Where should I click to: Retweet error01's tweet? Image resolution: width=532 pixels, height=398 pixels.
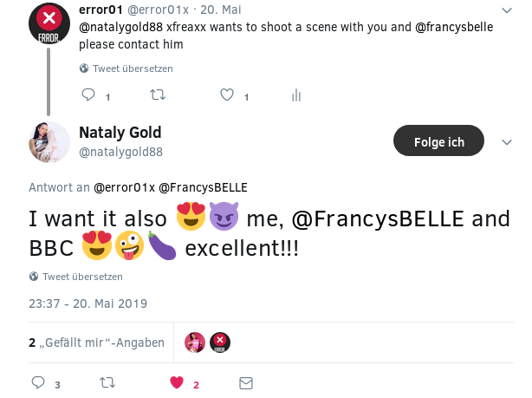pos(159,95)
